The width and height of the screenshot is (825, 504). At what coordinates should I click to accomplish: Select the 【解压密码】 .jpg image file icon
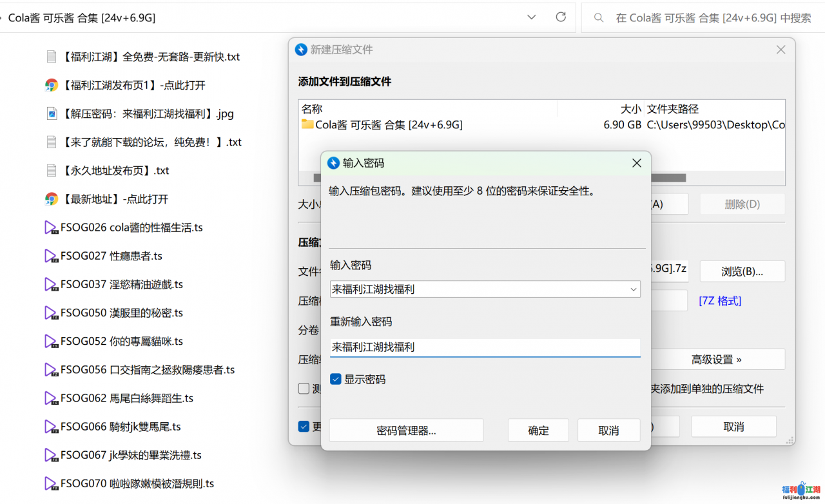[52, 113]
